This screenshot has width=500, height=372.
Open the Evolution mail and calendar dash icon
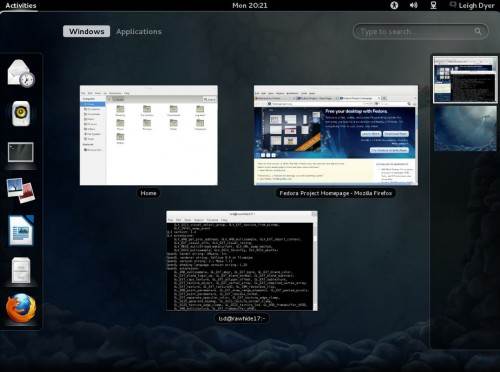[21, 73]
